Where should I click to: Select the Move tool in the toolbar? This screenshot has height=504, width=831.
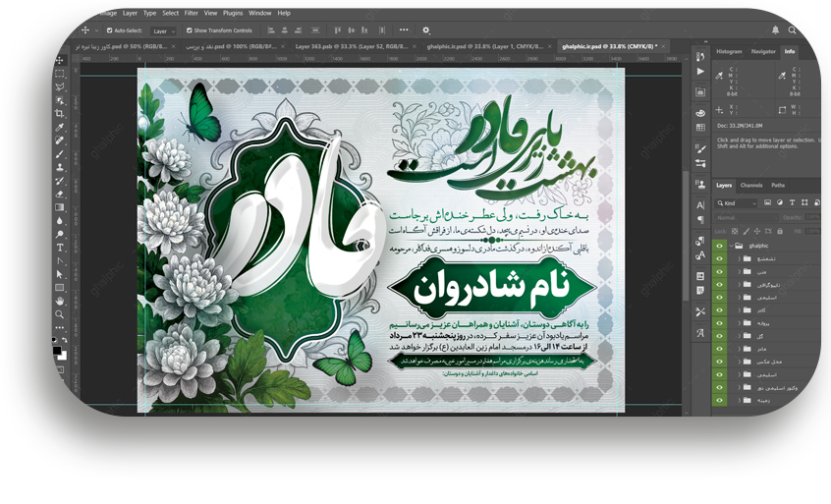tap(60, 60)
